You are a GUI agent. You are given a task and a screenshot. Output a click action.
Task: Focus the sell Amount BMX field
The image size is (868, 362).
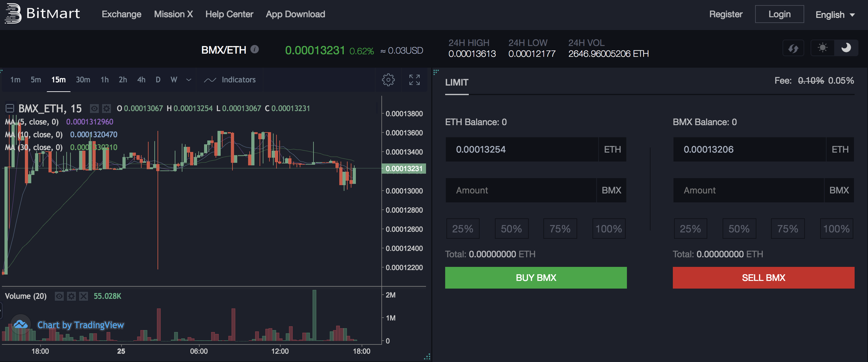click(748, 190)
